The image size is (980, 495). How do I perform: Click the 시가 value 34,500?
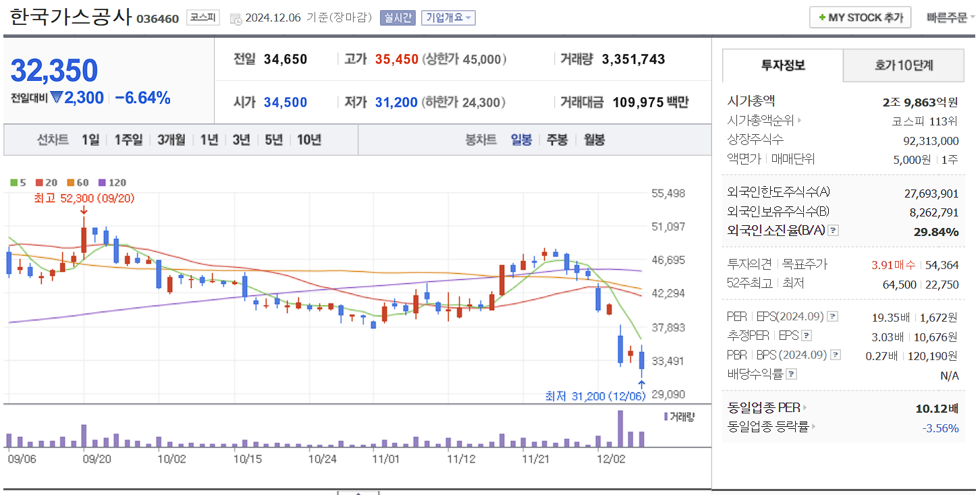click(285, 103)
